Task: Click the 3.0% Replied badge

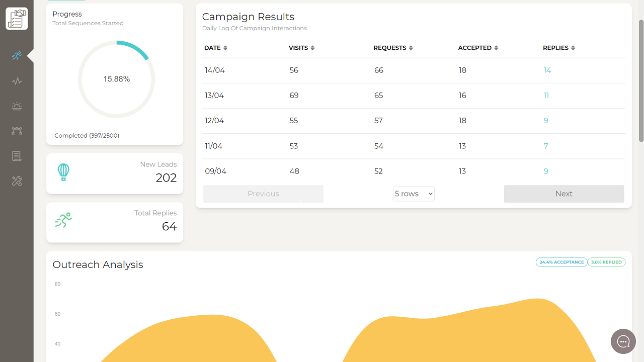Action: pyautogui.click(x=606, y=262)
